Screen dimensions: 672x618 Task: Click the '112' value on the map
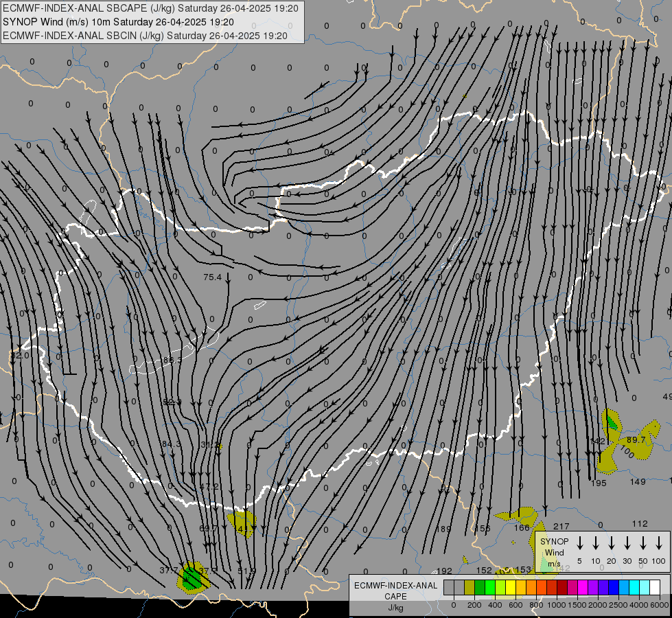click(640, 524)
